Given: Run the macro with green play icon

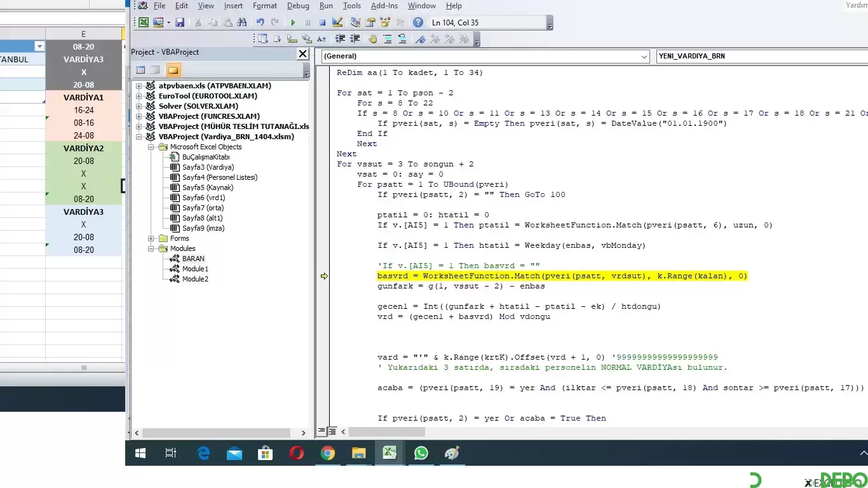Looking at the screenshot, I should [x=293, y=22].
